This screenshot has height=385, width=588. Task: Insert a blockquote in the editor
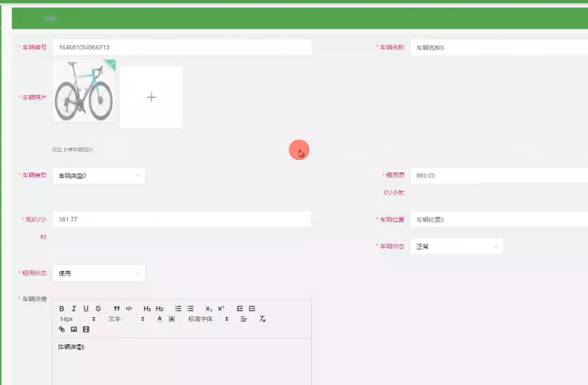coord(115,307)
